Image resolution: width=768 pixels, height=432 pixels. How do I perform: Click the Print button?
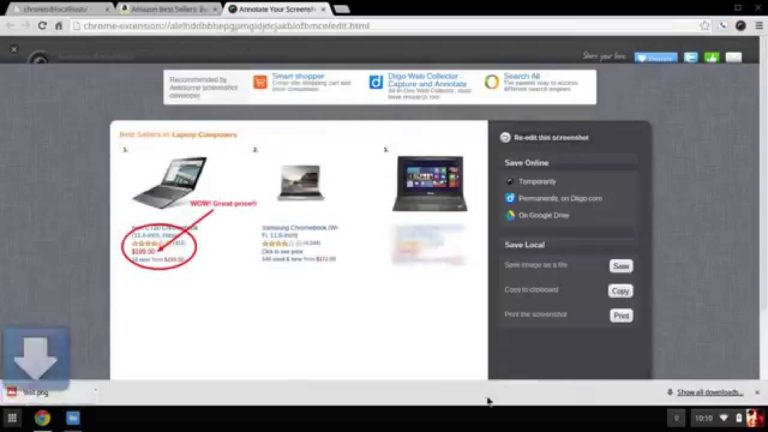(621, 316)
